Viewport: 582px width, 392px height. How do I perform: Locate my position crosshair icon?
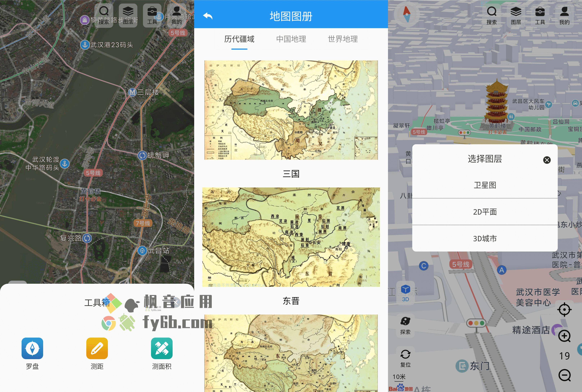pos(564,310)
